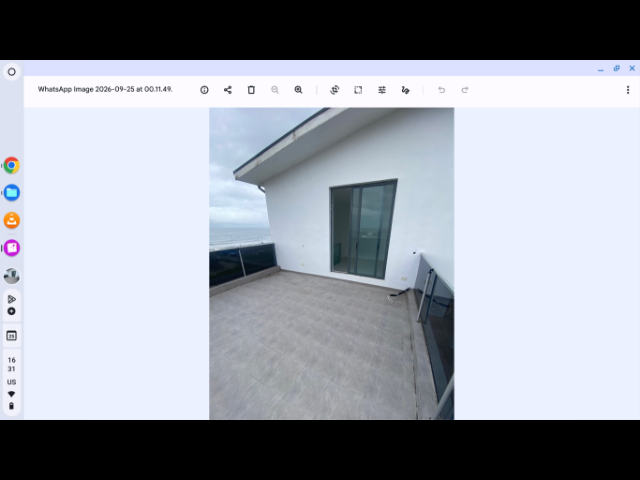
Task: Select the draw annotation tool
Action: tap(405, 90)
